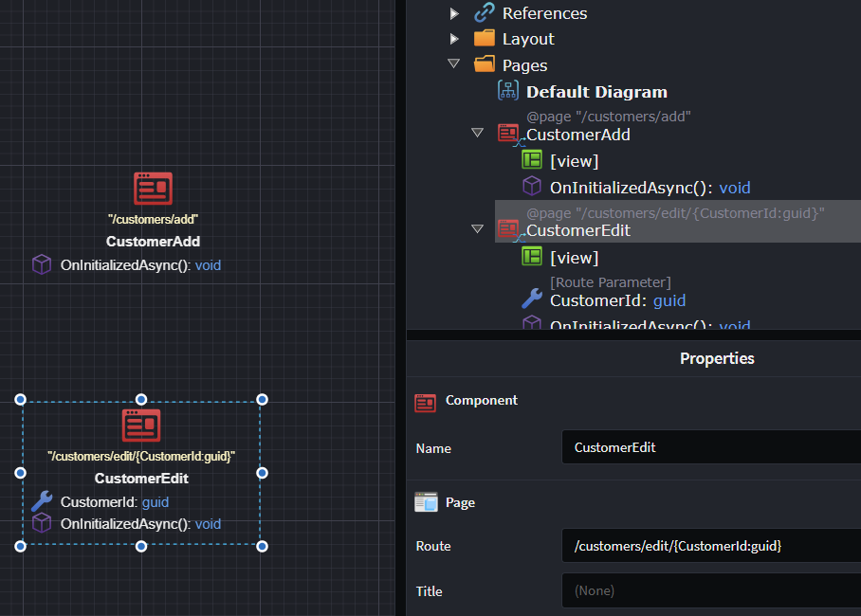Expand the Layout folder node
The width and height of the screenshot is (861, 616).
pos(454,39)
